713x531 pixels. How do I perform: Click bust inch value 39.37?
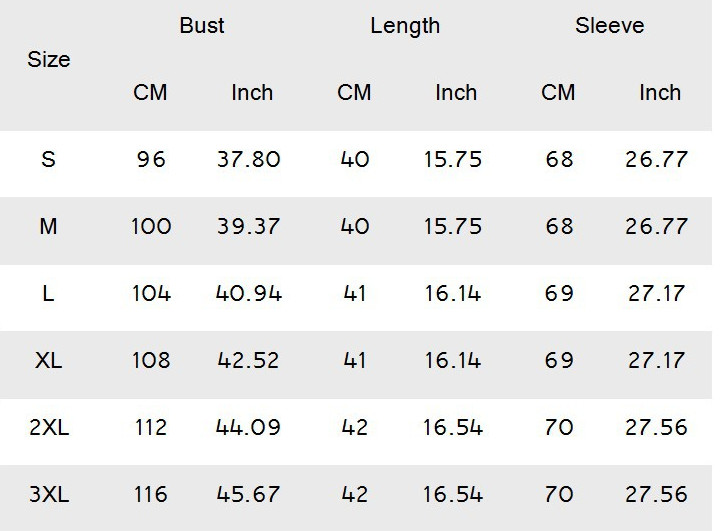[x=248, y=226]
